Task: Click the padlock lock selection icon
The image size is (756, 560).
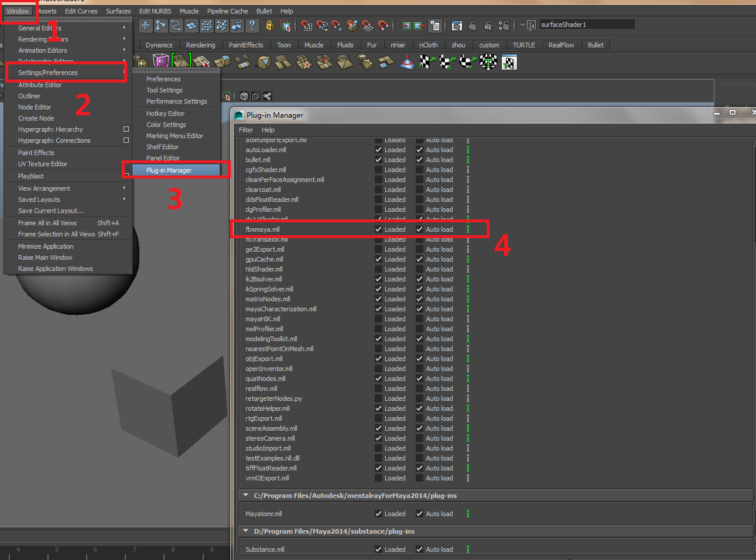Action: point(269,25)
